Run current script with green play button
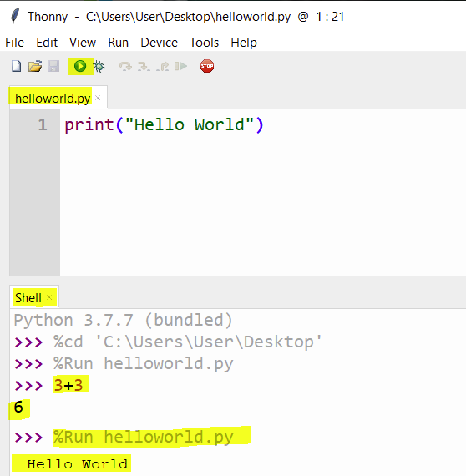Viewport: 466px width, 476px height. click(80, 66)
